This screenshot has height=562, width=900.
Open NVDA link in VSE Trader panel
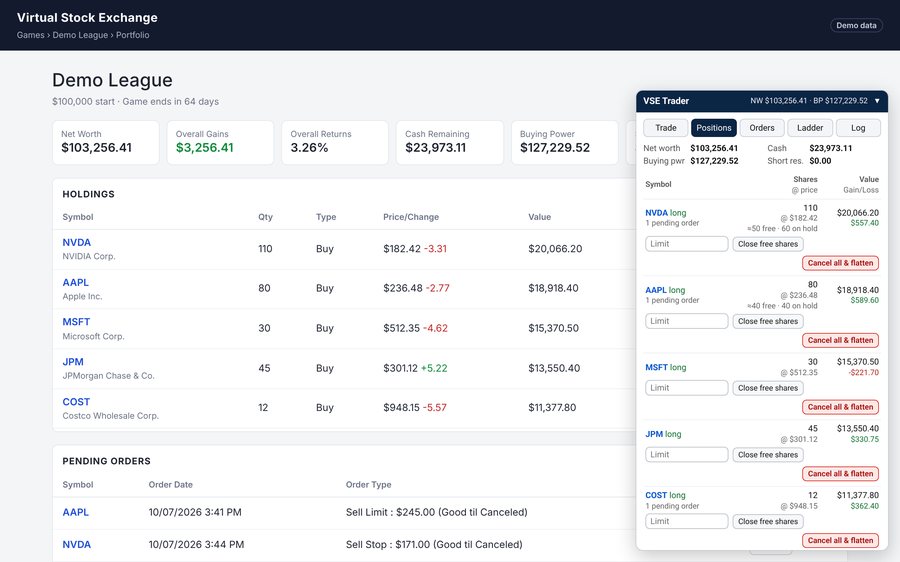pyautogui.click(x=656, y=213)
